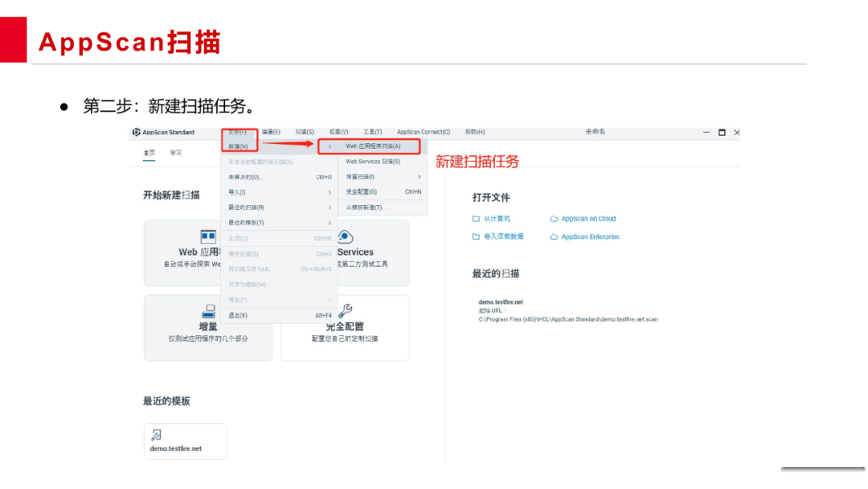Open the AppScan Enterprise link
This screenshot has width=868, height=489.
click(590, 236)
